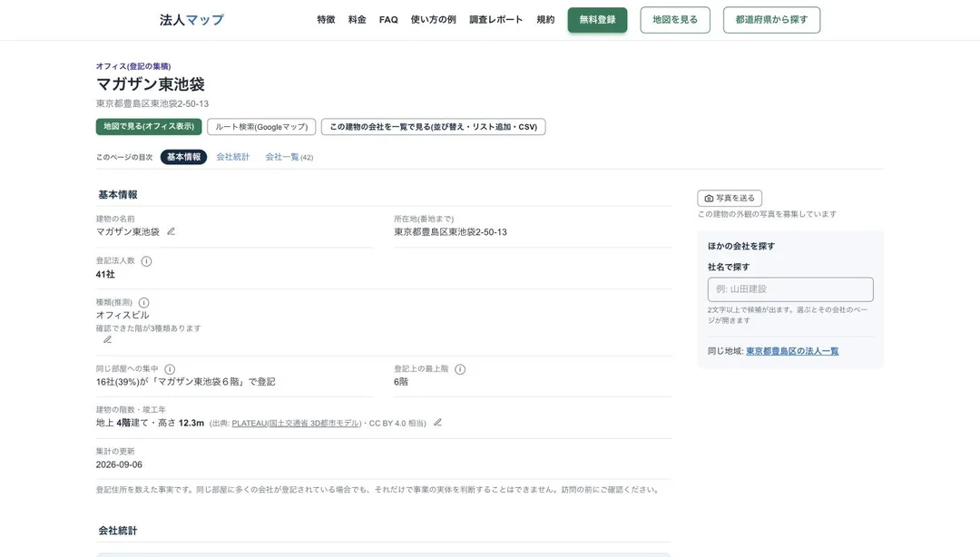Click the 6階 top floor value
The image size is (980, 557).
401,382
